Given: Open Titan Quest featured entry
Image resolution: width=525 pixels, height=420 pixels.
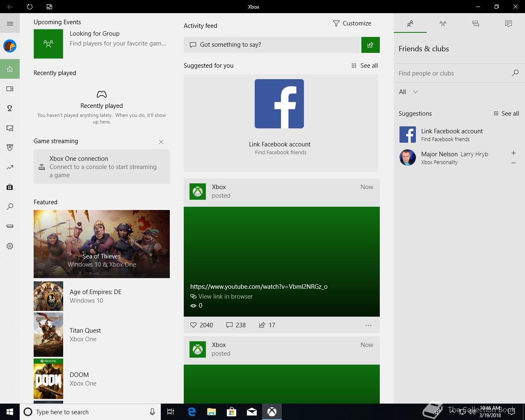Looking at the screenshot, I should (101, 335).
